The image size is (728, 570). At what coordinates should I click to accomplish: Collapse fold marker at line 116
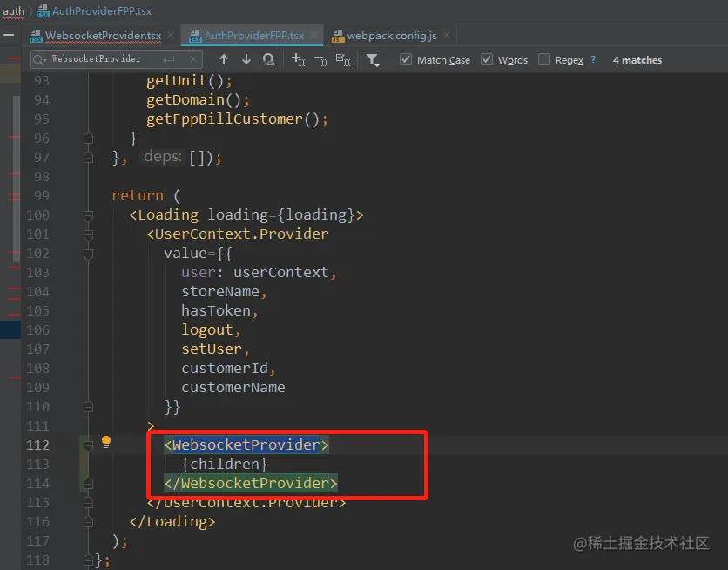tap(88, 522)
